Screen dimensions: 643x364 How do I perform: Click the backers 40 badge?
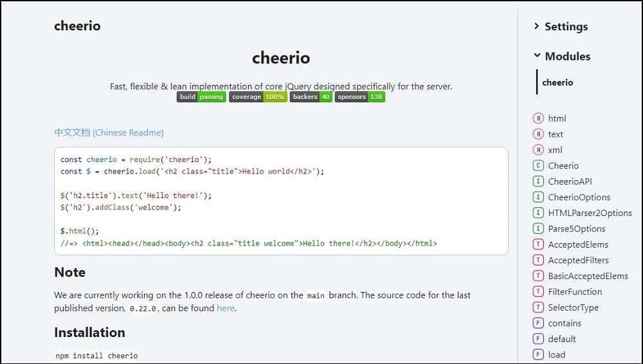tap(311, 97)
